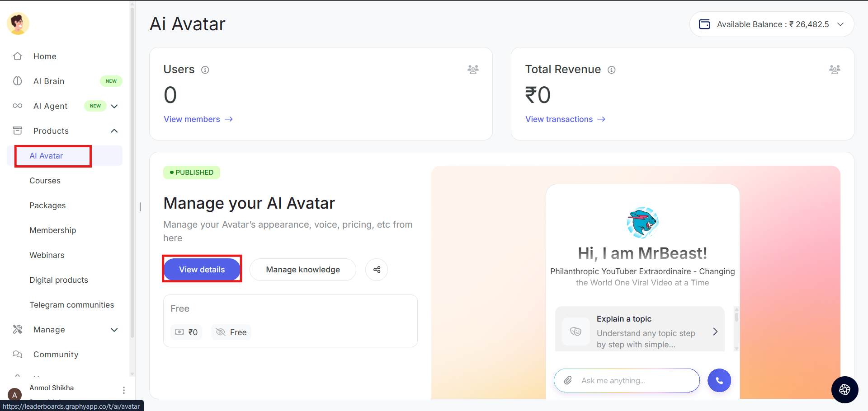Expand the AI Agent submenu
The height and width of the screenshot is (411, 868).
coord(114,106)
